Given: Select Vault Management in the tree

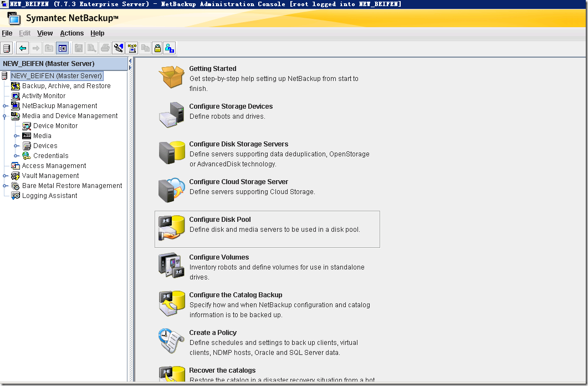Looking at the screenshot, I should [50, 176].
